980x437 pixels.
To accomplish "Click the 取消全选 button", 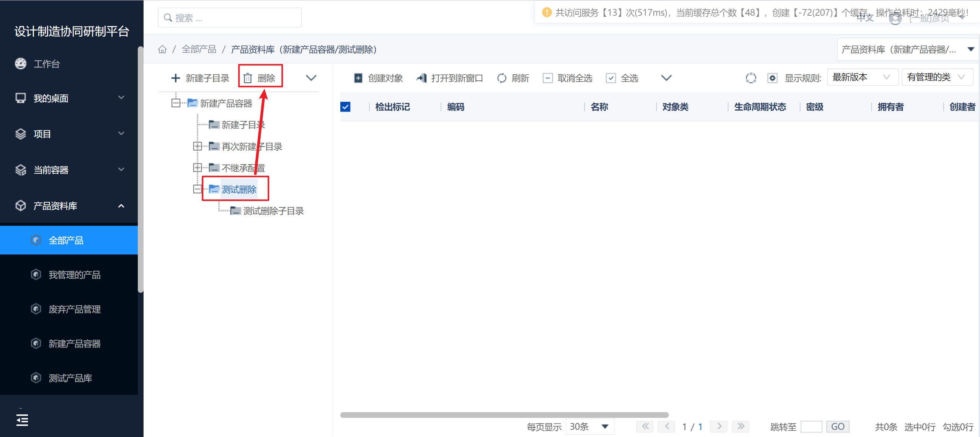I will coord(568,78).
